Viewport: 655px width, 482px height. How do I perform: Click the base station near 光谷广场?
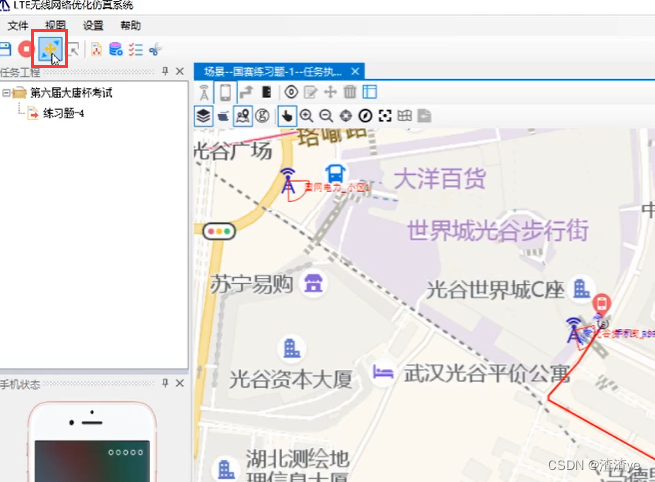click(x=288, y=181)
